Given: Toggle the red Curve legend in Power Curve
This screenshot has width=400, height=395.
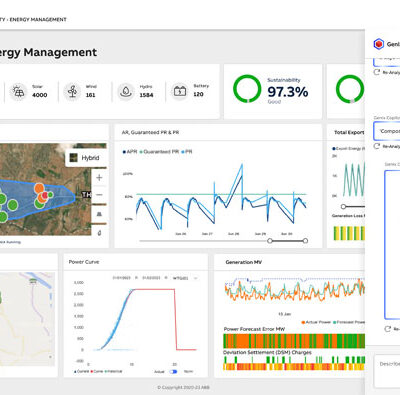Looking at the screenshot, I should click(x=97, y=371).
